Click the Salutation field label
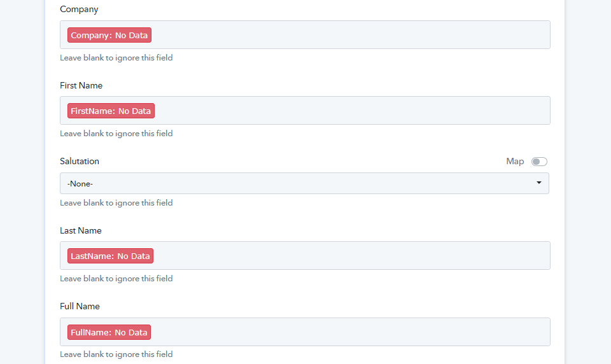611x364 pixels. point(80,162)
